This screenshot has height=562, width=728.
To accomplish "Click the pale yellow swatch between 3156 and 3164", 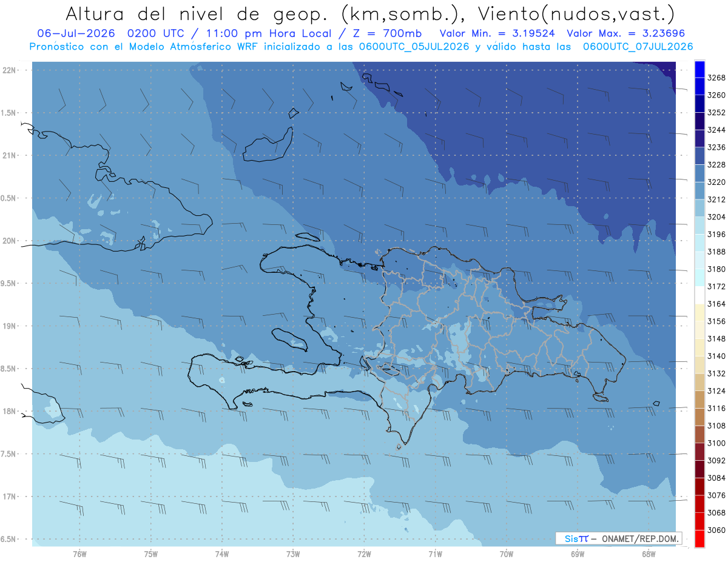I will point(699,312).
